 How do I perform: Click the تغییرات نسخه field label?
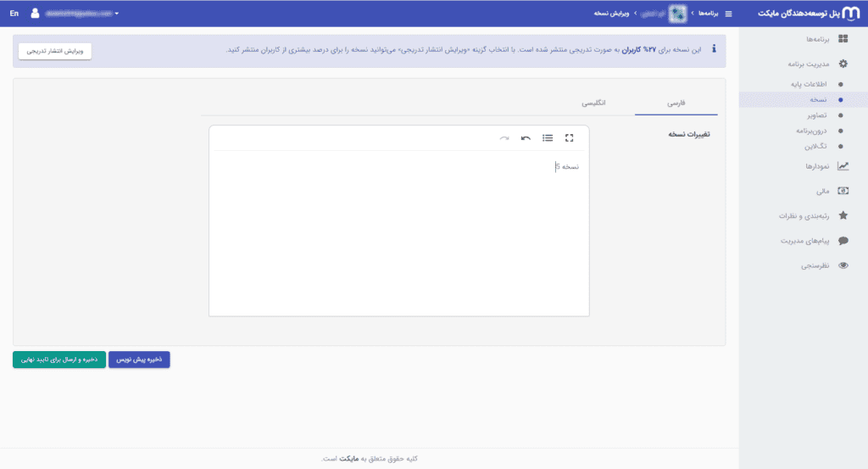pyautogui.click(x=688, y=134)
